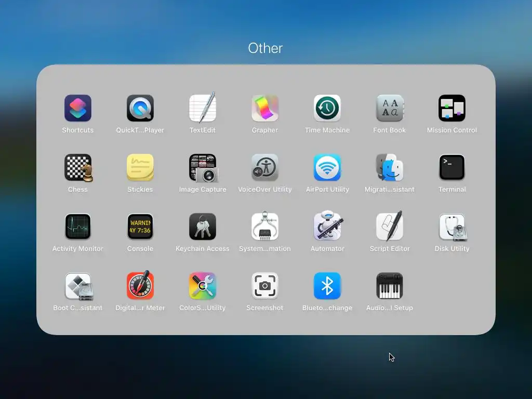Click the "Shortcuts" label text

pyautogui.click(x=78, y=130)
